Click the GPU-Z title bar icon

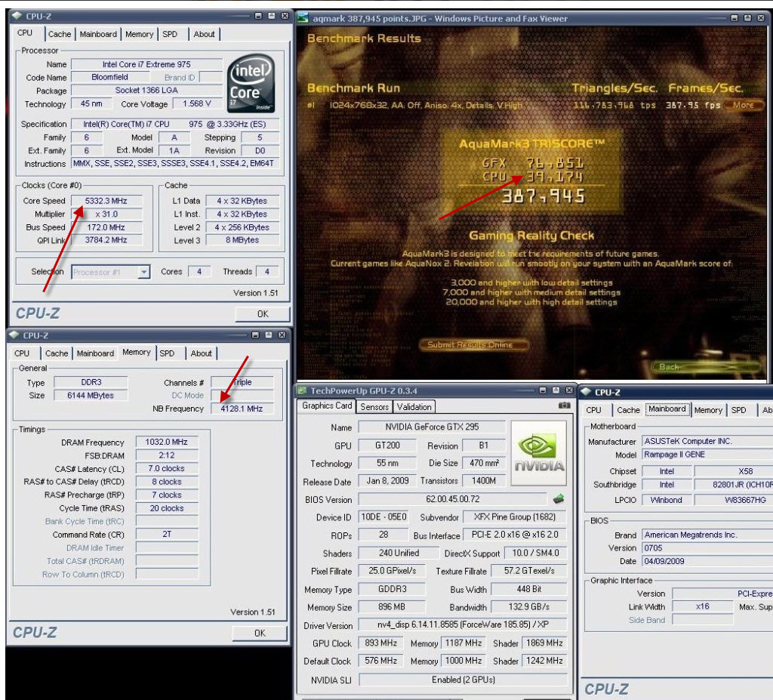[302, 390]
